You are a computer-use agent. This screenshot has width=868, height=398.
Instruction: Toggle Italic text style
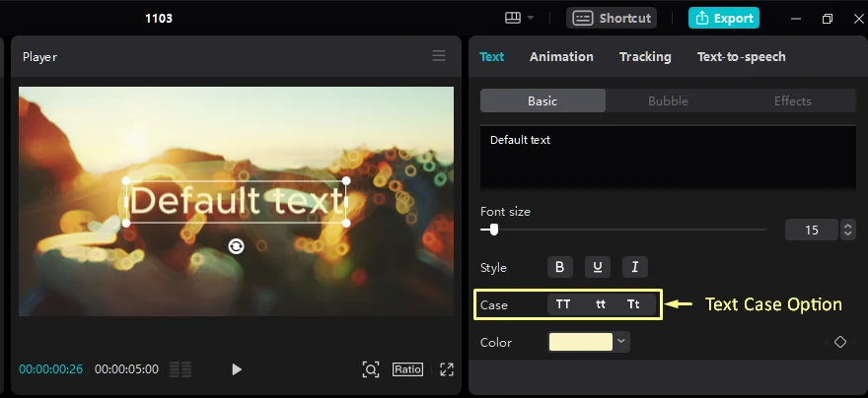click(x=635, y=268)
